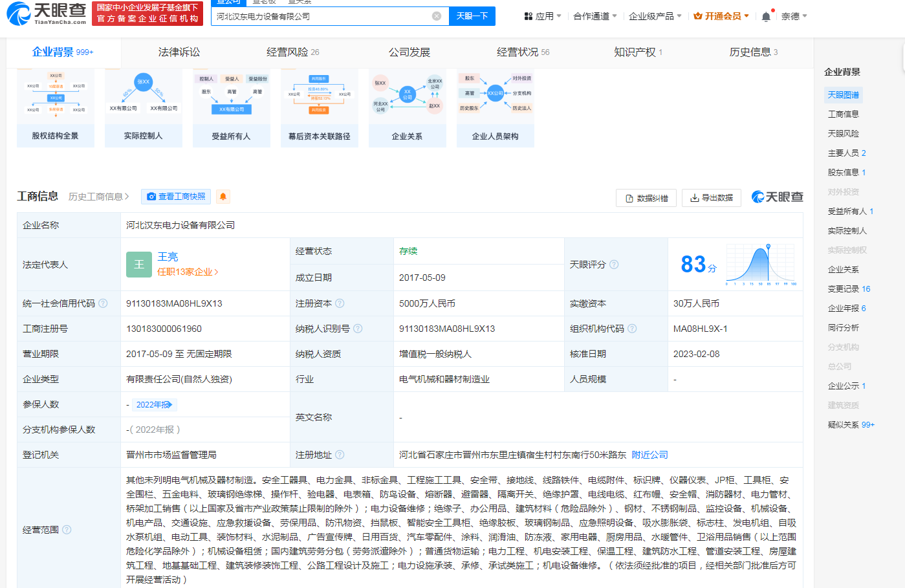This screenshot has height=588, width=905.
Task: Click 任职13家企业 link
Action: (188, 272)
